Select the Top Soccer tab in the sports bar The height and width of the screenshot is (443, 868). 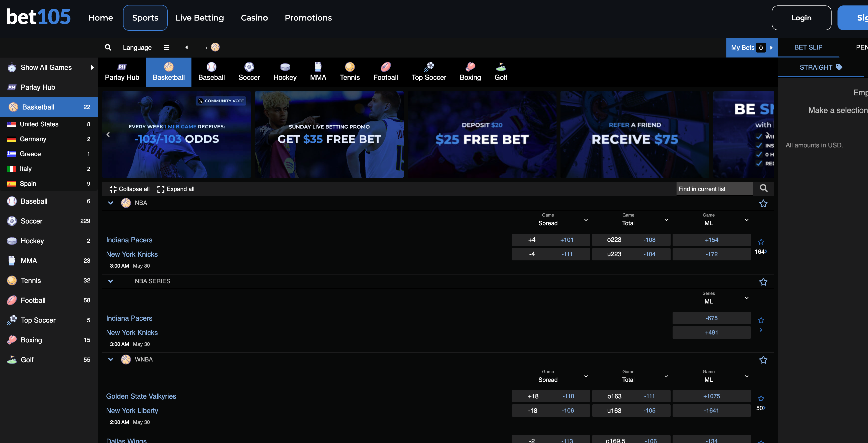pyautogui.click(x=429, y=72)
